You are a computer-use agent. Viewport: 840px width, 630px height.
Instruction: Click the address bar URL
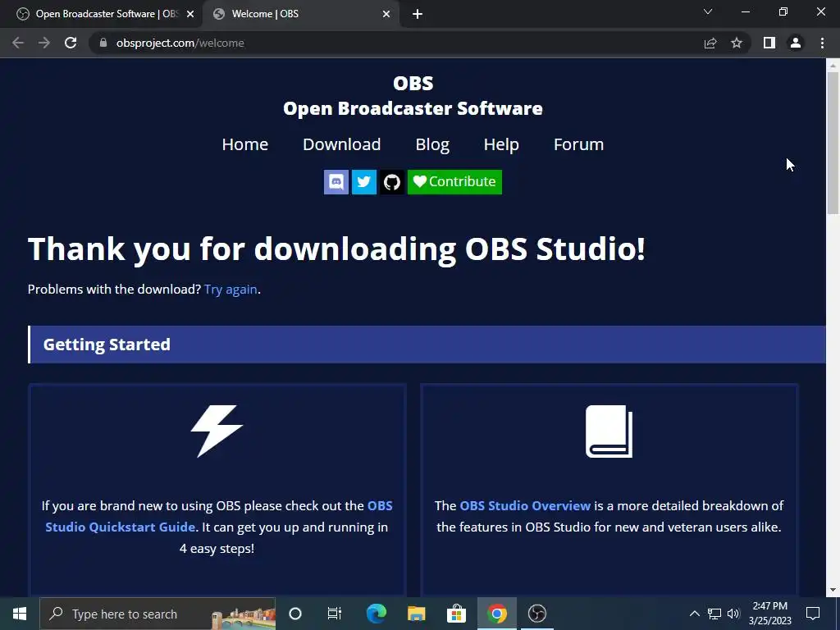coord(180,43)
